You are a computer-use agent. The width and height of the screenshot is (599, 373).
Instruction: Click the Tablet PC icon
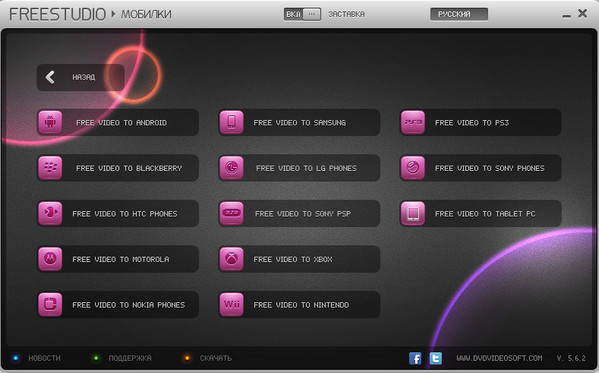413,213
